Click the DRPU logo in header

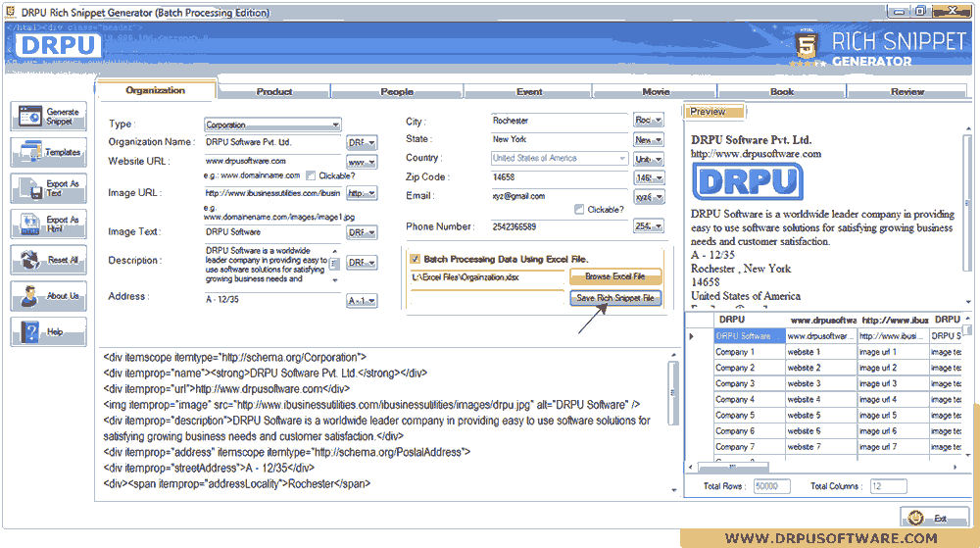coord(58,46)
